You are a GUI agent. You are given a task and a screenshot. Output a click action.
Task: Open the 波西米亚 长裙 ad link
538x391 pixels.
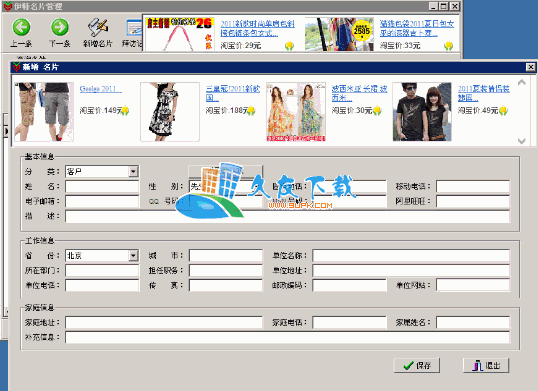point(359,93)
